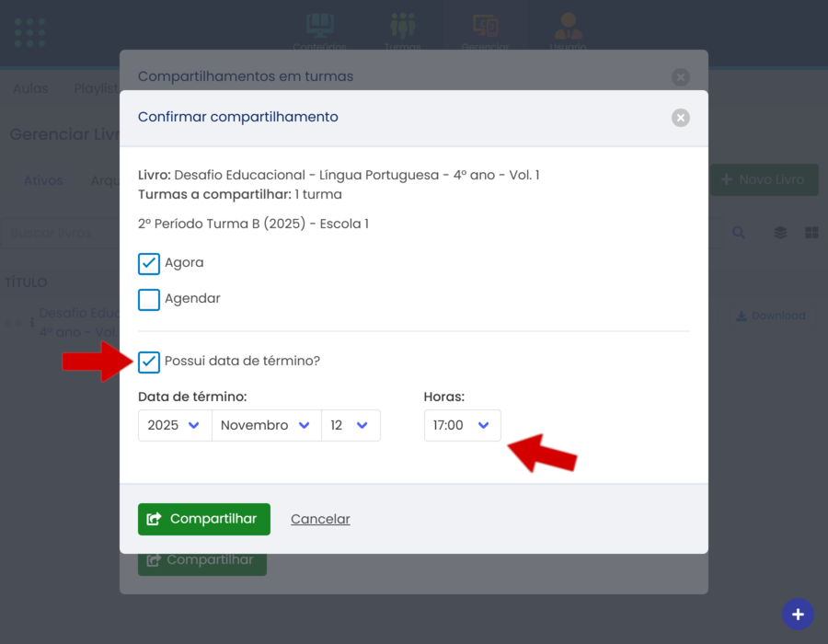Screen dimensions: 828x644
Task: Click the search magnifier icon
Action: click(x=739, y=233)
